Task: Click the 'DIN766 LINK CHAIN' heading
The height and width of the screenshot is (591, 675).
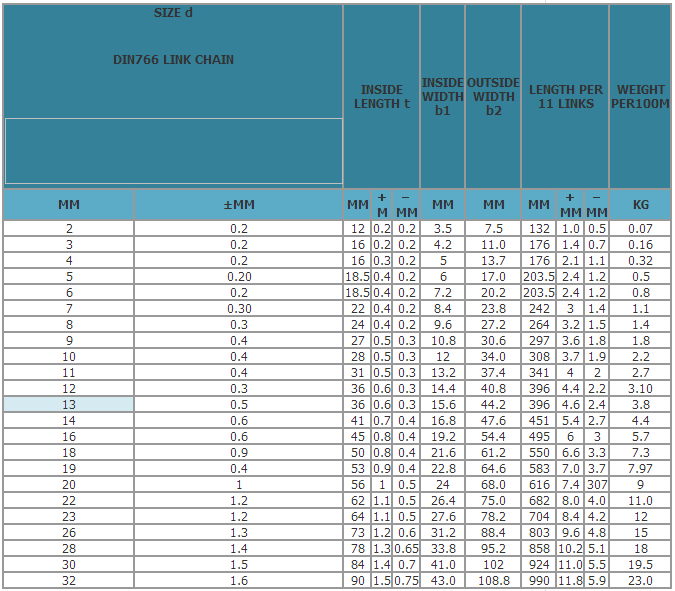Action: tap(173, 59)
